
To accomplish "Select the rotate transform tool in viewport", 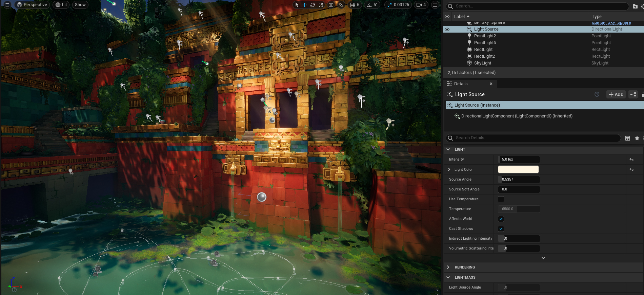I will 313,5.
